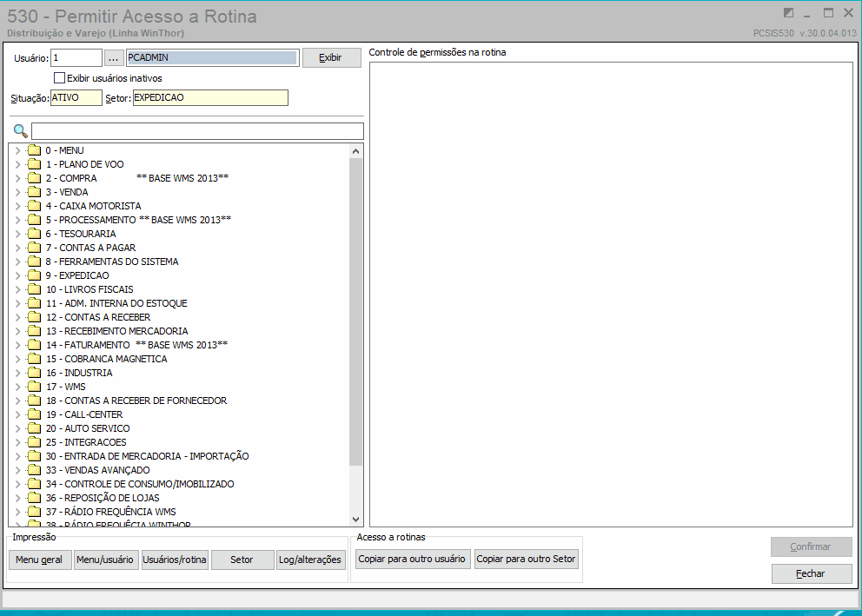The width and height of the screenshot is (862, 616).
Task: Click the tree scrollbar down arrow
Action: pos(355,520)
